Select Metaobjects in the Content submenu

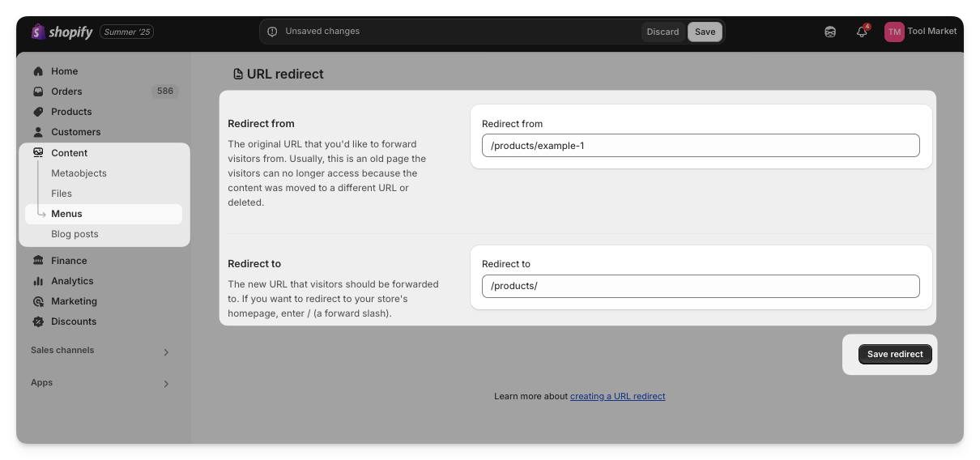pos(79,173)
